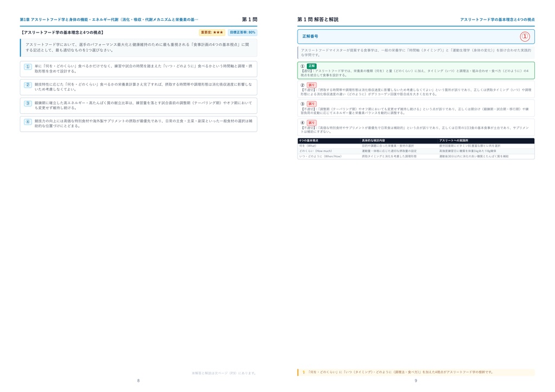Image resolution: width=555 pixels, height=392 pixels.
Task: Click the red circled ① correct answer icon
Action: tap(525, 36)
